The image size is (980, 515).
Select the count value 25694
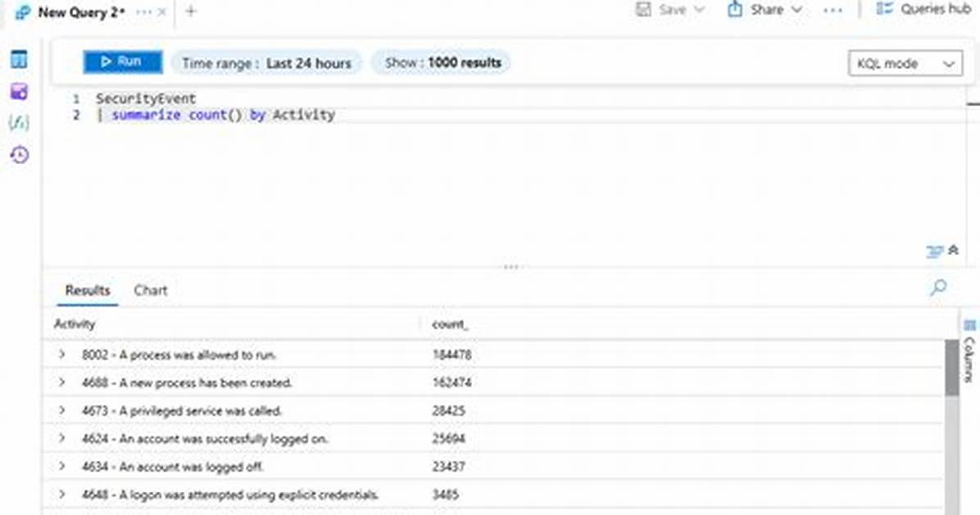tap(449, 439)
